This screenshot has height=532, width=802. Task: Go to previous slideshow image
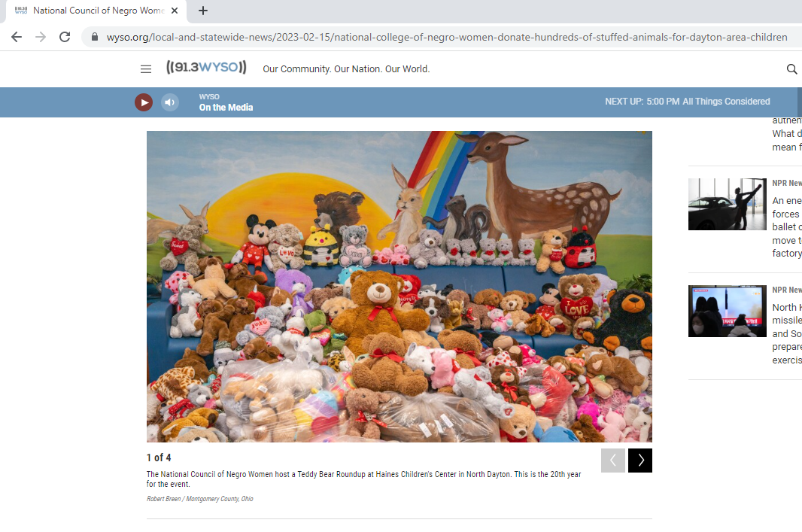coord(613,461)
